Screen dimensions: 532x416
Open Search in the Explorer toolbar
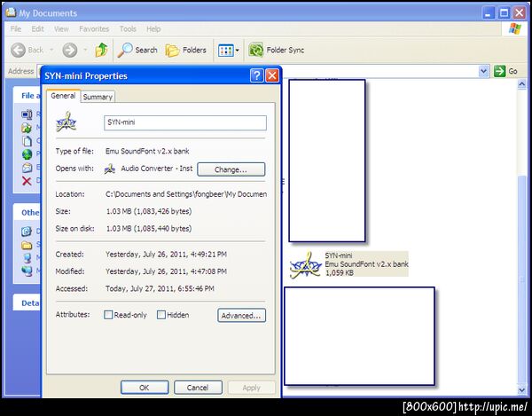(137, 51)
